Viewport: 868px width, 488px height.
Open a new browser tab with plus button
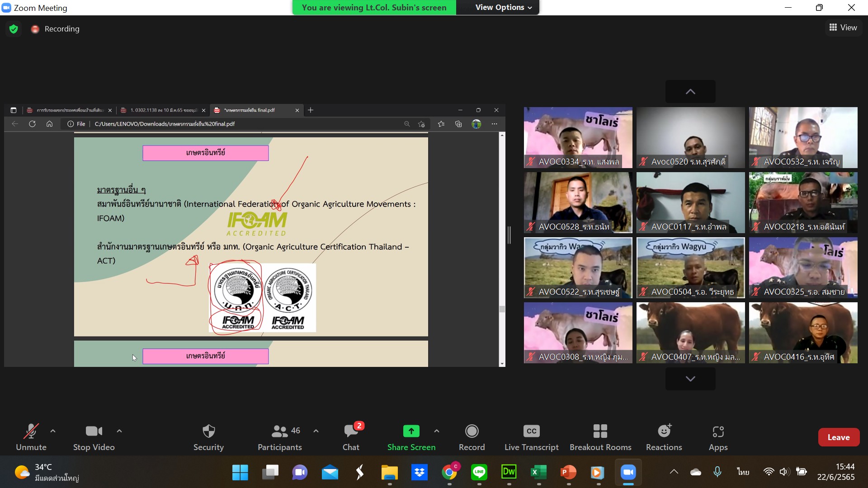click(x=311, y=110)
